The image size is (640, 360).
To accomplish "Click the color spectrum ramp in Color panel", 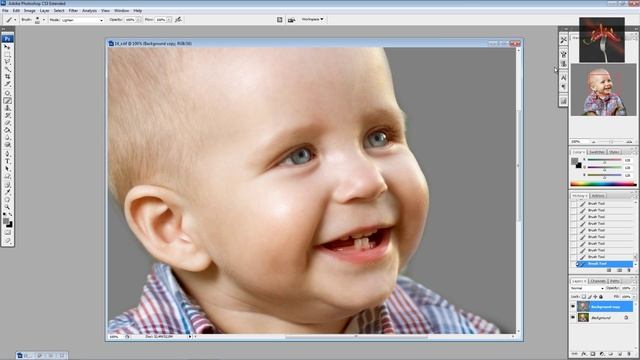I will (x=603, y=184).
